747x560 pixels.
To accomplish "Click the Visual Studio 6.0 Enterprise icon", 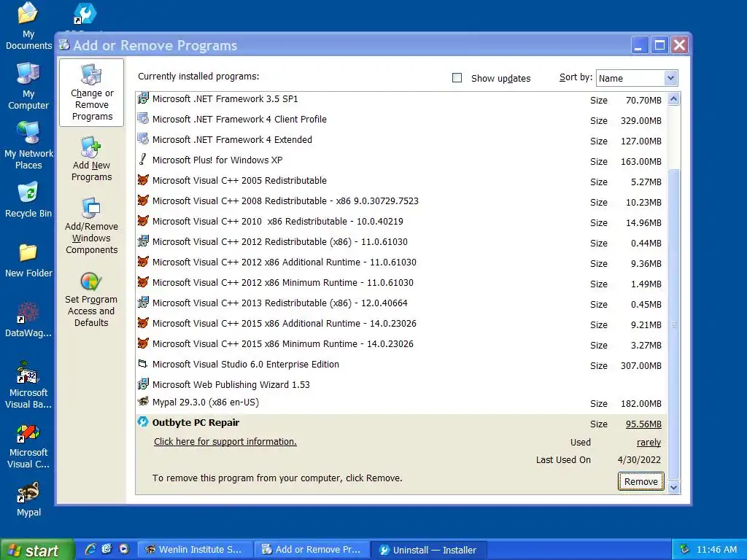I will 143,365.
